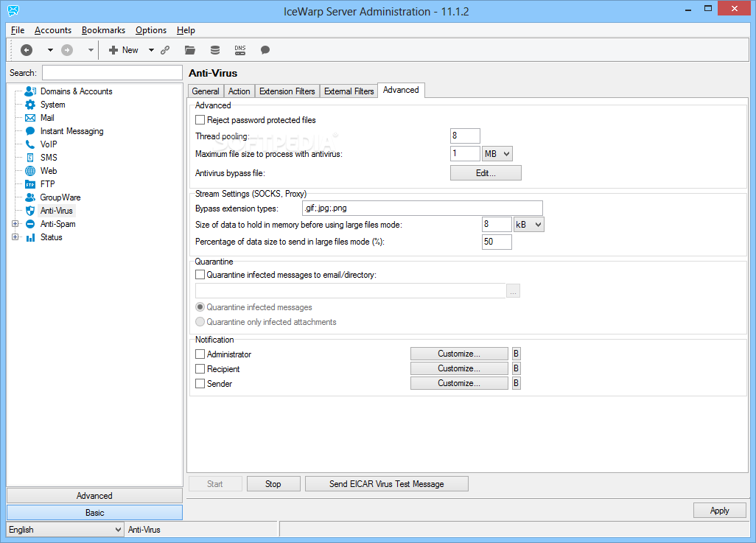Select the Instant Messaging bubble icon
The height and width of the screenshot is (543, 756).
tap(30, 131)
